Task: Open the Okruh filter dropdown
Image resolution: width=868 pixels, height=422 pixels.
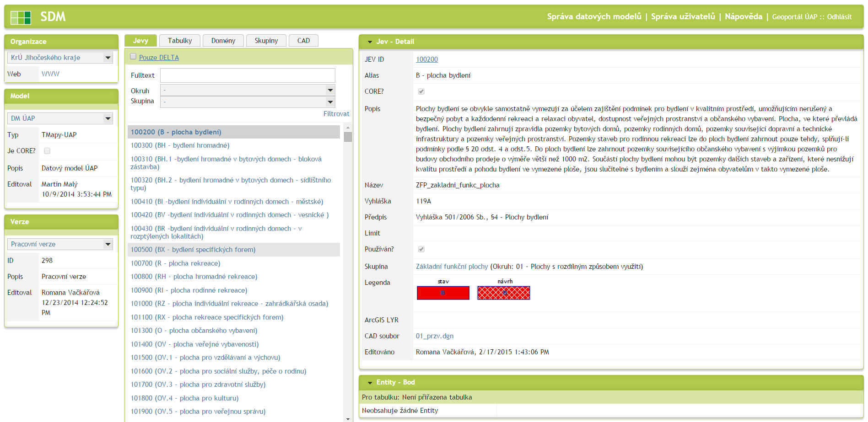Action: (248, 90)
